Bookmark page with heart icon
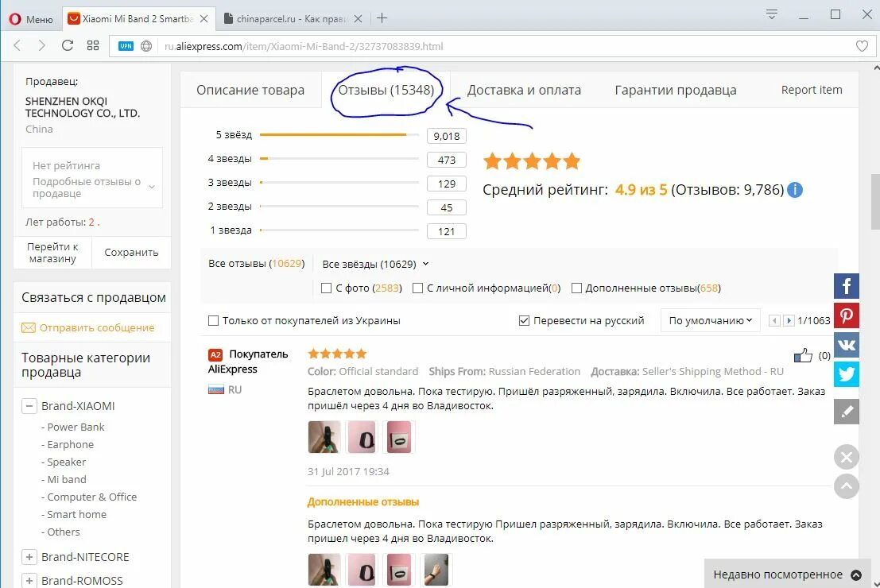 coord(862,46)
